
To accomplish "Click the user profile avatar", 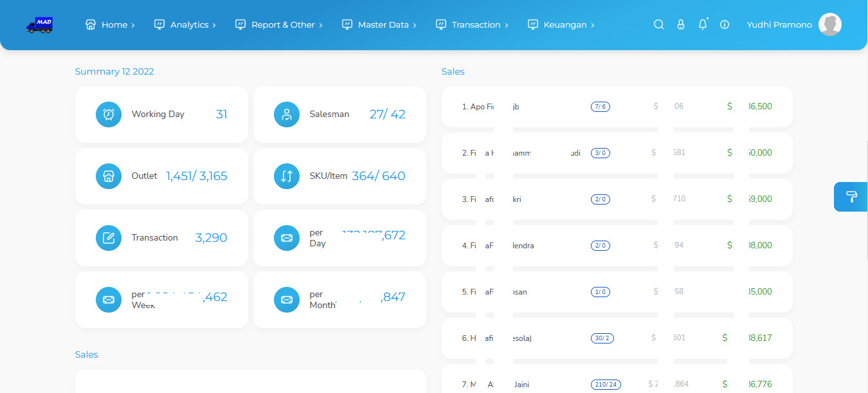I will 829,24.
